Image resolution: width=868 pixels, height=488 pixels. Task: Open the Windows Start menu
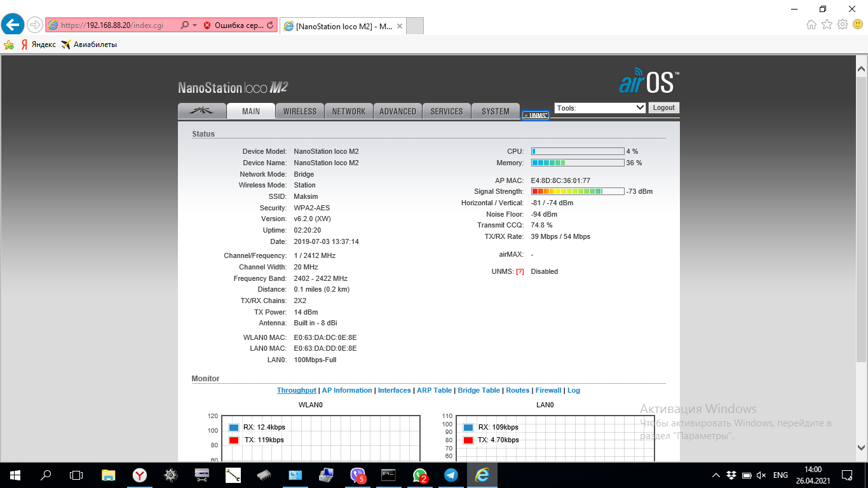[15, 475]
